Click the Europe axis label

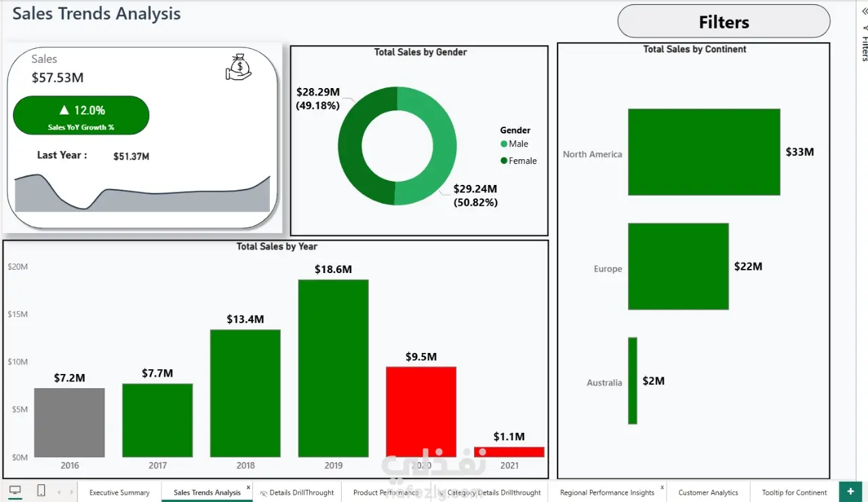[608, 269]
